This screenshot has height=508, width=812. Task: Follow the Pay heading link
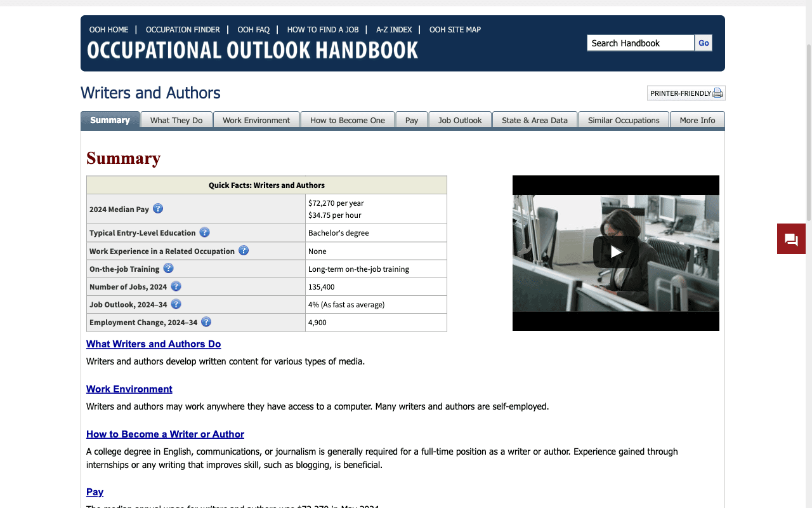[x=95, y=491]
